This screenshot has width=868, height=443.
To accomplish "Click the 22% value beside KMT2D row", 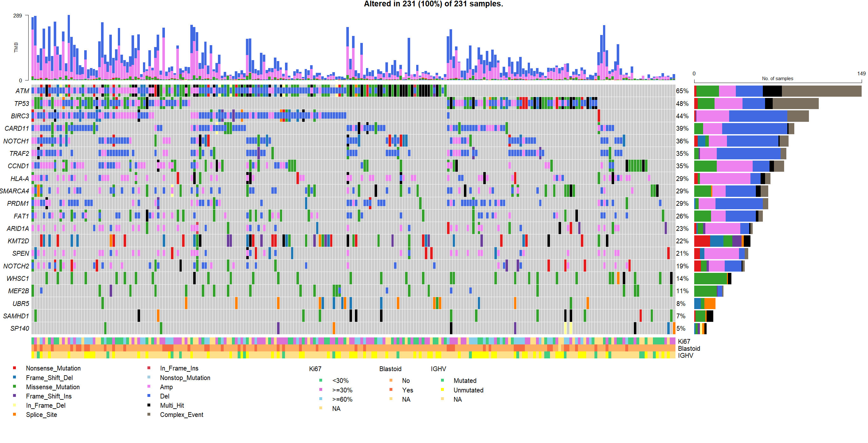I will pyautogui.click(x=682, y=241).
